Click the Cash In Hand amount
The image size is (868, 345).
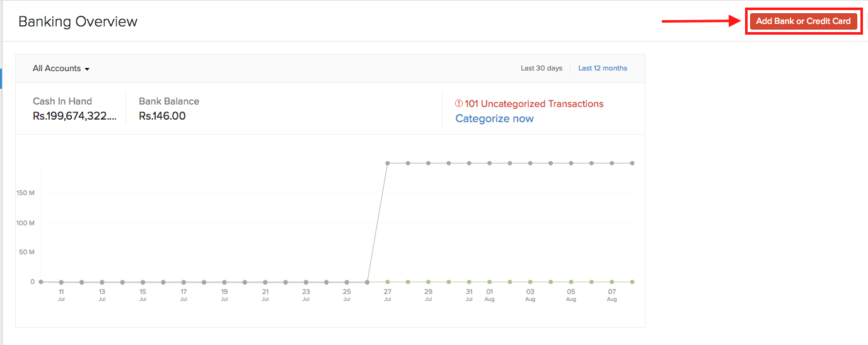[x=74, y=116]
